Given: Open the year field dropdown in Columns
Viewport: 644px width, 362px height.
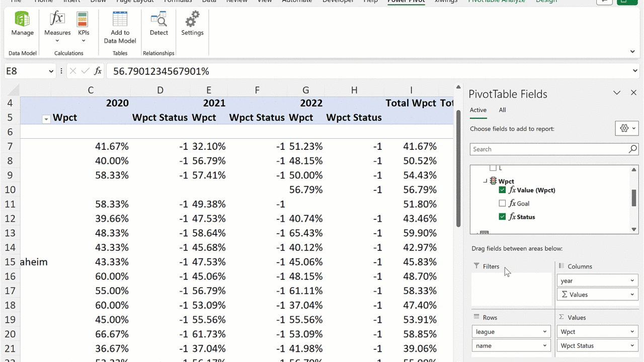Looking at the screenshot, I should click(x=632, y=281).
